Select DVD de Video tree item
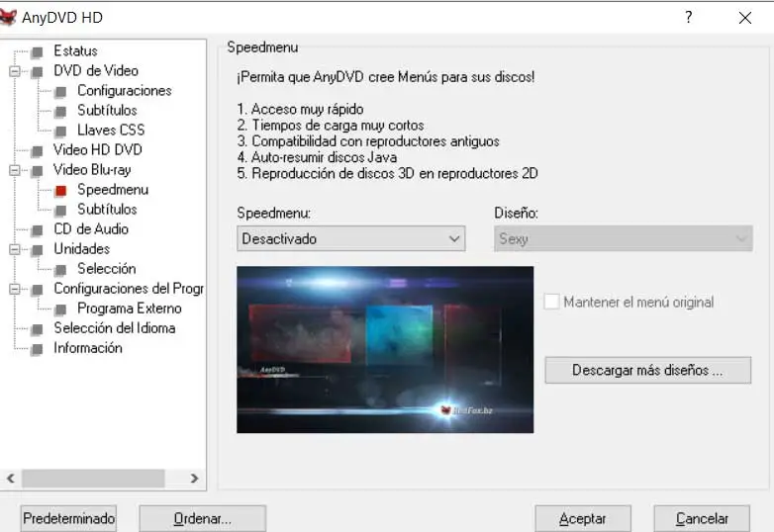This screenshot has height=532, width=774. 96,70
